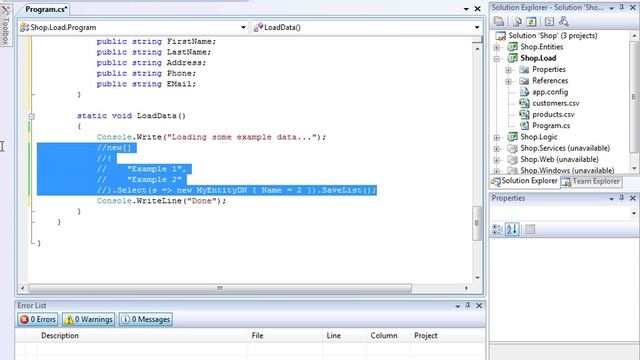Viewport: 640px width, 360px height.
Task: Select the Properties folder under Shop.Load
Action: coord(549,69)
